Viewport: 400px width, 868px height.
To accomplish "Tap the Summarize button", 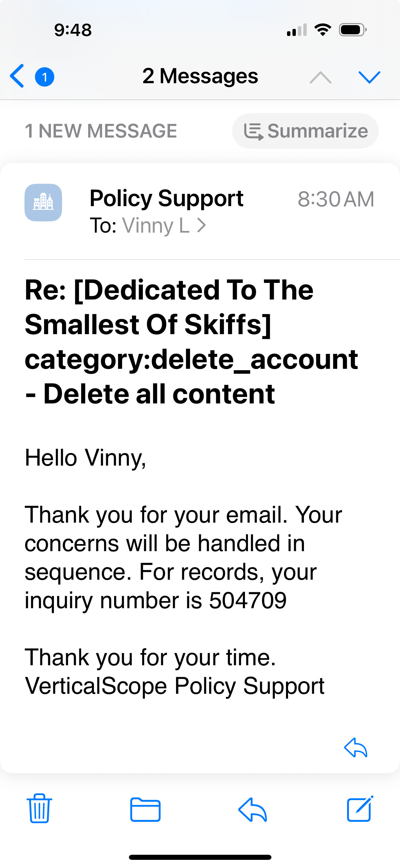I will [305, 131].
